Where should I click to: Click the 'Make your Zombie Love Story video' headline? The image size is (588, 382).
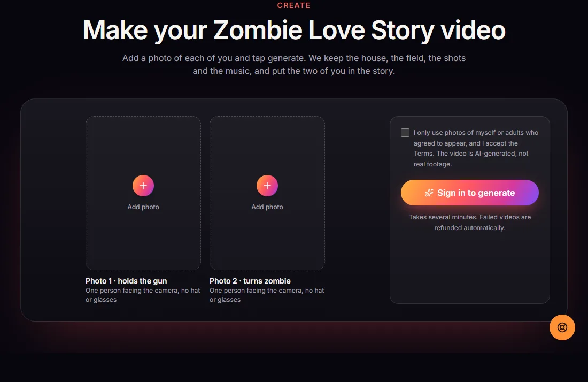pyautogui.click(x=294, y=30)
